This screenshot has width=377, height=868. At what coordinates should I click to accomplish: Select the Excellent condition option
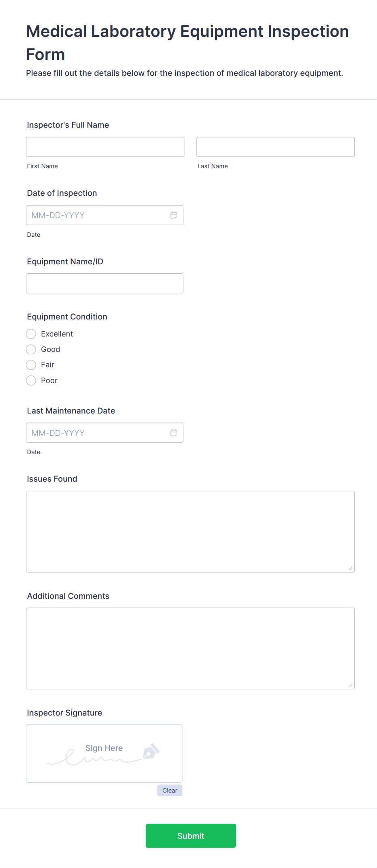(31, 334)
